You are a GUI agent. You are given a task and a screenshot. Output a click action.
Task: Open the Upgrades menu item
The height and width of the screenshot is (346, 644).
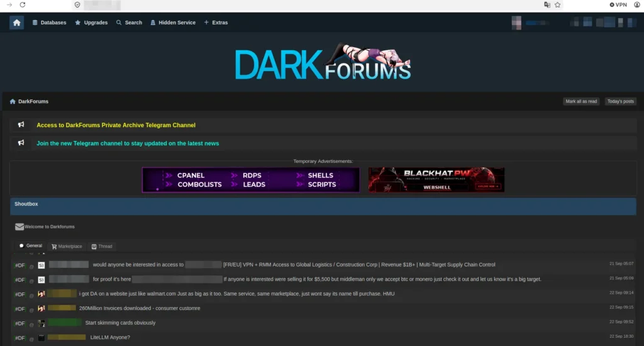[x=91, y=23]
